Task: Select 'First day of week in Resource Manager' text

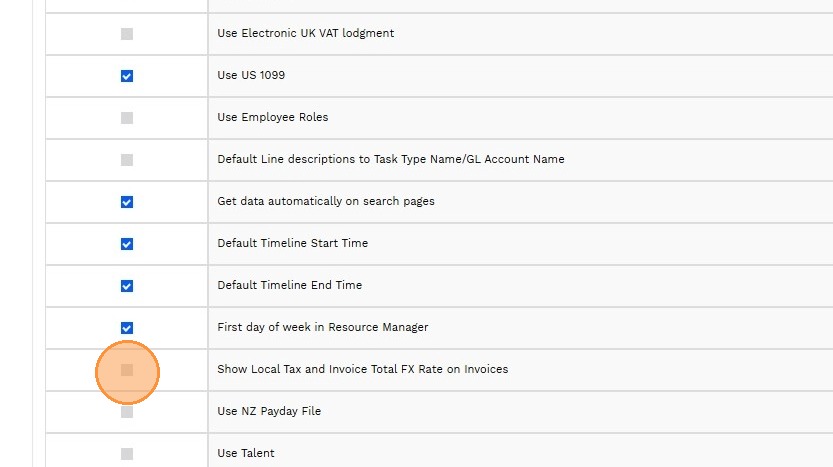Action: click(322, 327)
